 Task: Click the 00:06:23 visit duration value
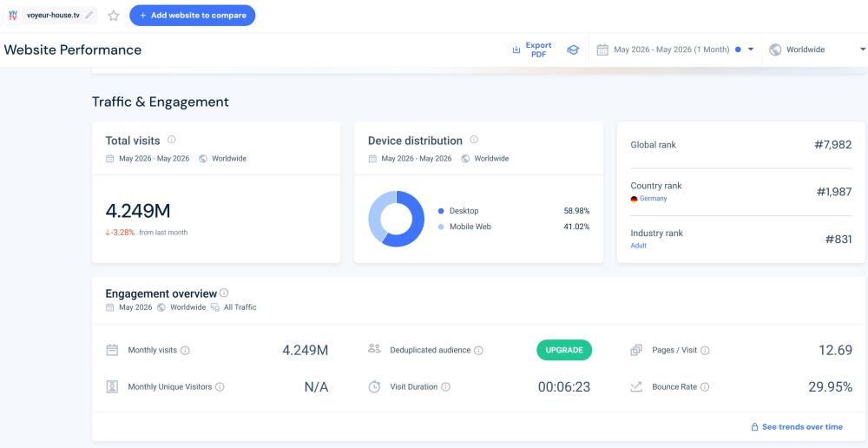pyautogui.click(x=564, y=387)
